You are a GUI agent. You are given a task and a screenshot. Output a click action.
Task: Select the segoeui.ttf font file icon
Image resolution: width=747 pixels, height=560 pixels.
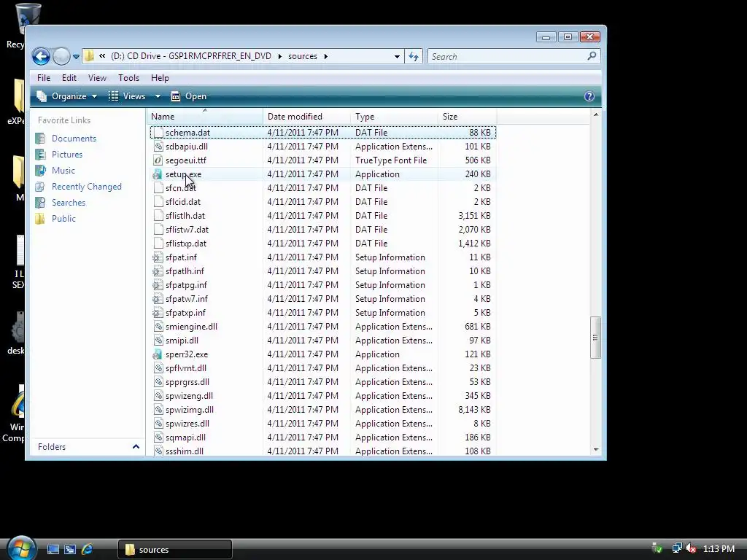click(x=158, y=160)
